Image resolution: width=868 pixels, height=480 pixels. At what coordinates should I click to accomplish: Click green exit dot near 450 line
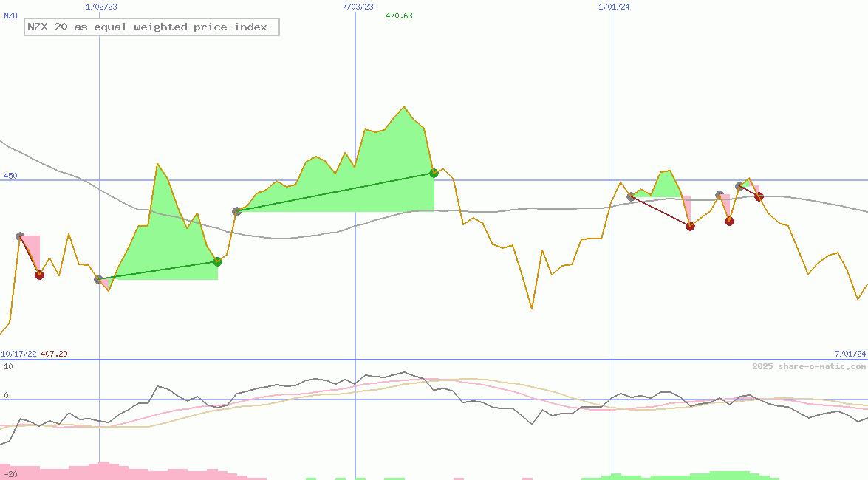(x=434, y=173)
